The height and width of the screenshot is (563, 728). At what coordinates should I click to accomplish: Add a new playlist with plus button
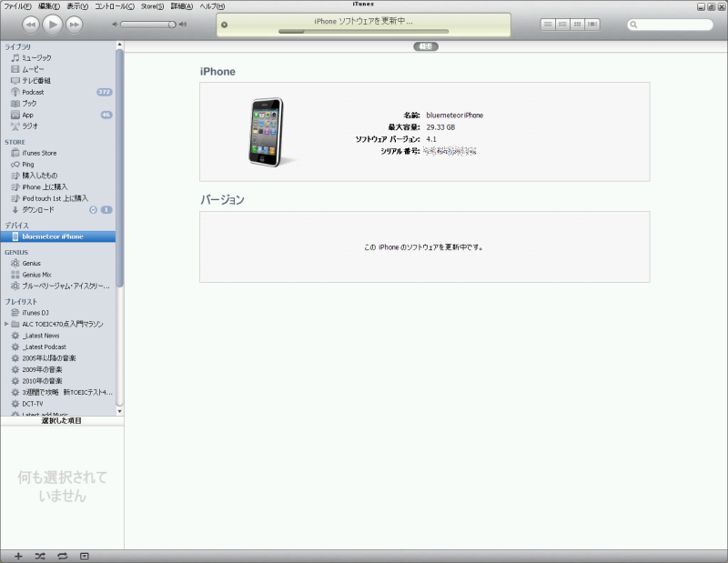[x=18, y=556]
